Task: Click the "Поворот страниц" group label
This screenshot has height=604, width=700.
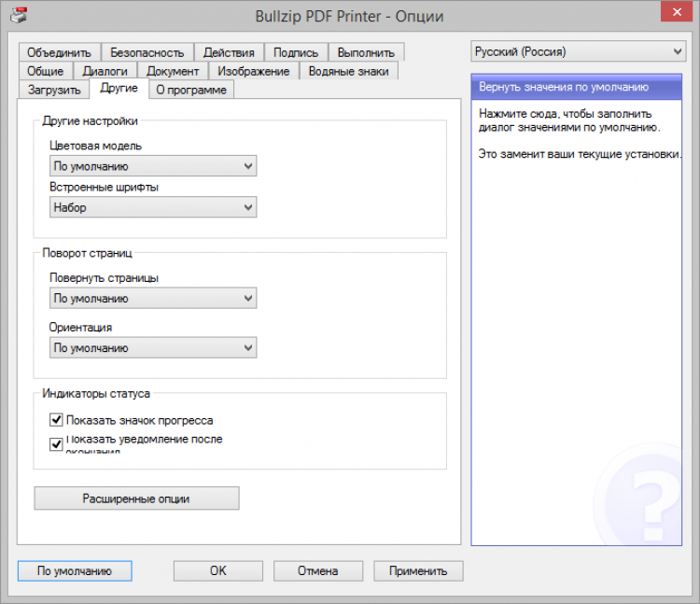Action: click(x=88, y=253)
